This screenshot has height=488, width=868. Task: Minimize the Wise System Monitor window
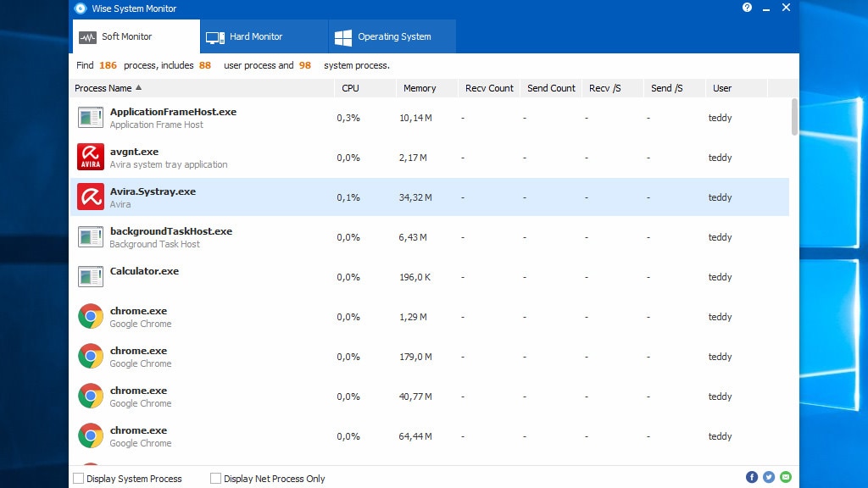click(766, 8)
